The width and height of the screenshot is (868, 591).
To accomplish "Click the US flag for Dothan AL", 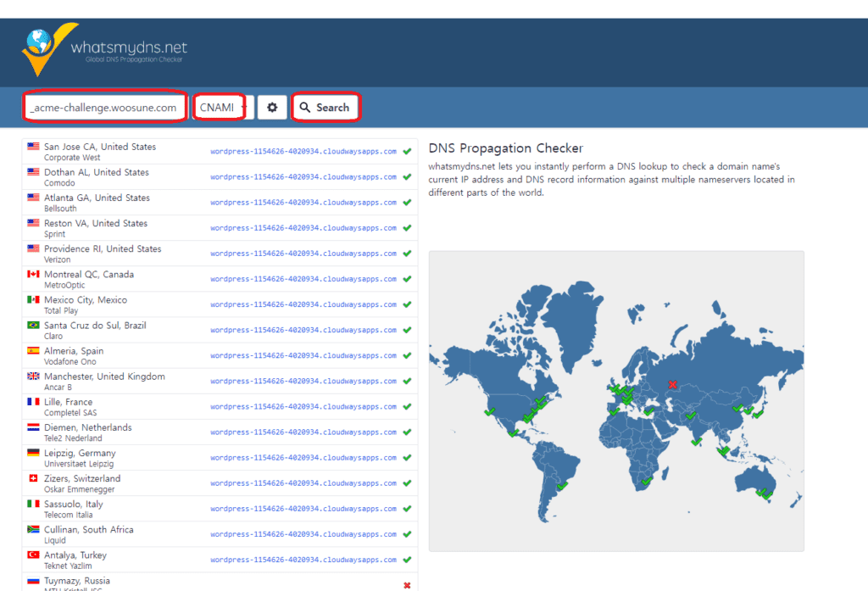I will click(x=33, y=172).
